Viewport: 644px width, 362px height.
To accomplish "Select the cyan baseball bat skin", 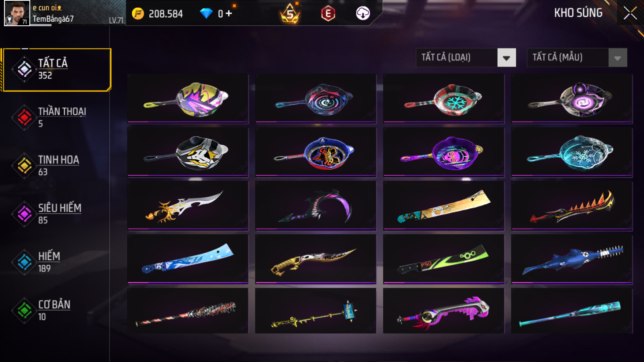I will point(572,311).
